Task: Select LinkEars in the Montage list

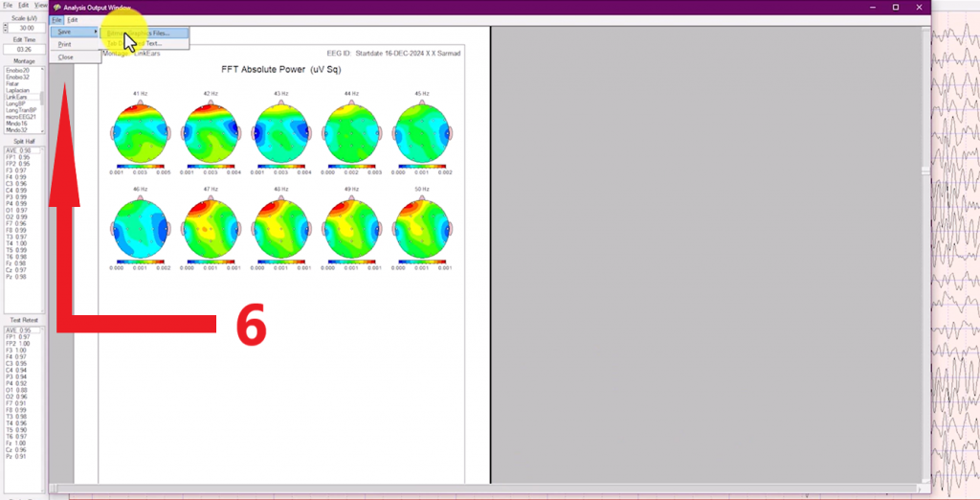Action: (x=17, y=97)
